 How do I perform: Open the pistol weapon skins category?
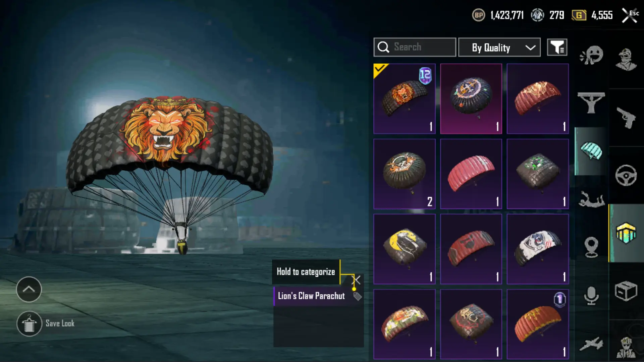point(626,117)
